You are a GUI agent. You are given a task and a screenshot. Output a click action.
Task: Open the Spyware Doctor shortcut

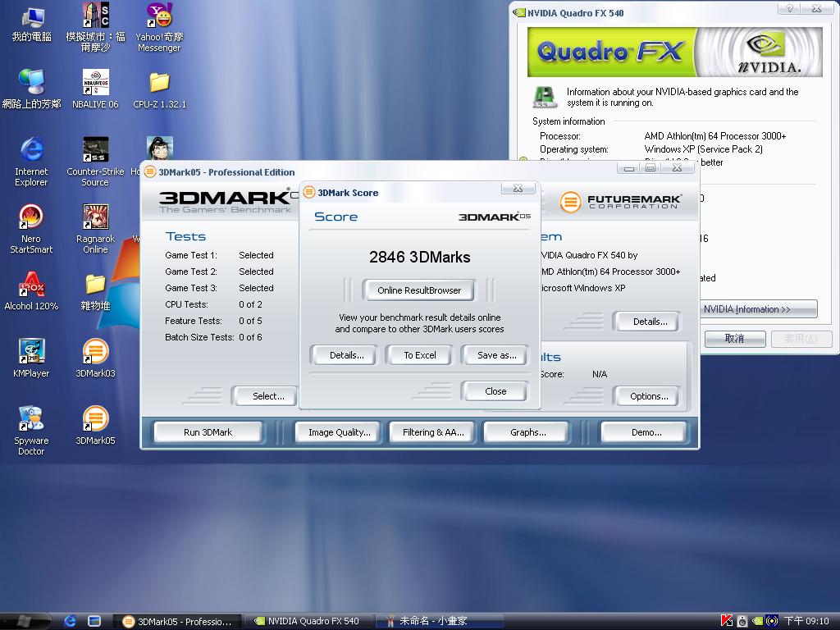[x=32, y=430]
